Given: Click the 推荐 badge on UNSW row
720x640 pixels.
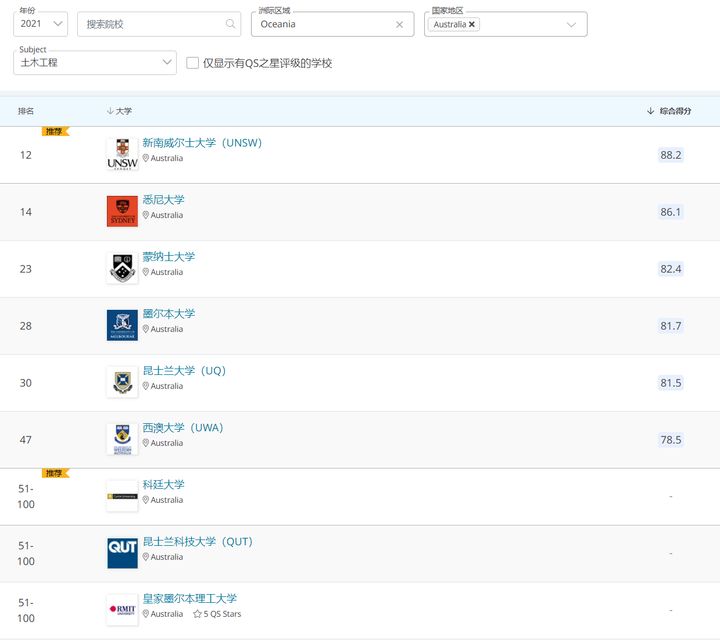Looking at the screenshot, I should [x=55, y=131].
